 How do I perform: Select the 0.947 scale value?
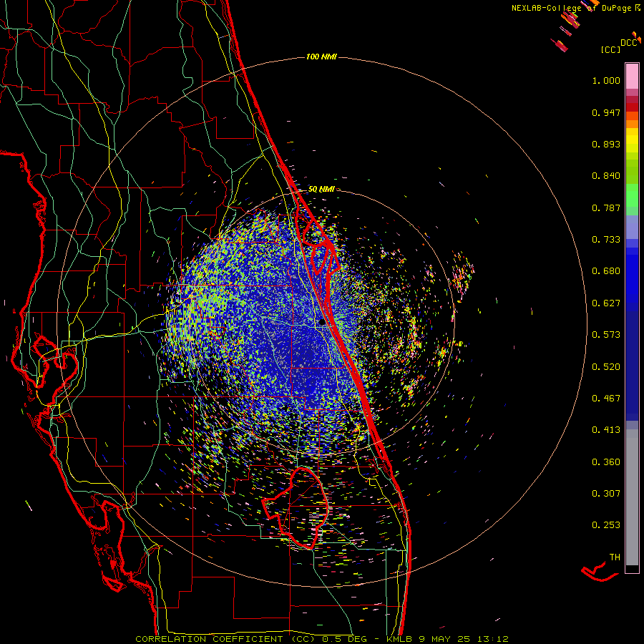(x=606, y=112)
